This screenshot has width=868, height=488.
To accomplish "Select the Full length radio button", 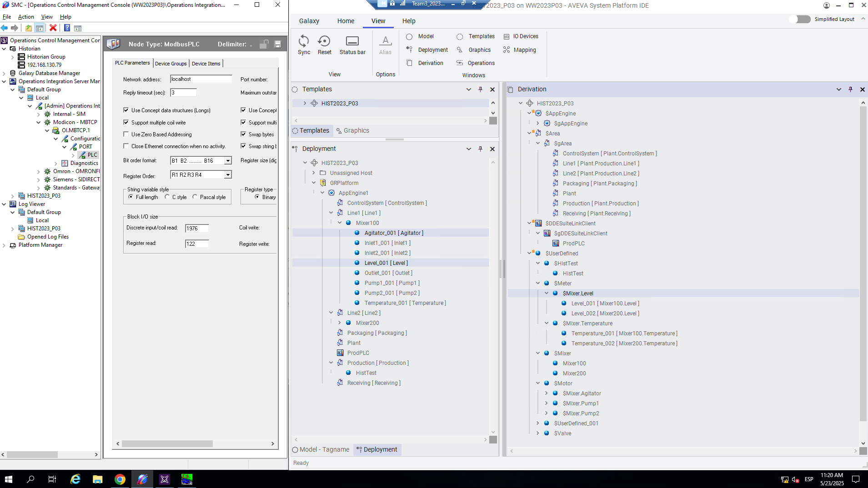I will point(131,197).
